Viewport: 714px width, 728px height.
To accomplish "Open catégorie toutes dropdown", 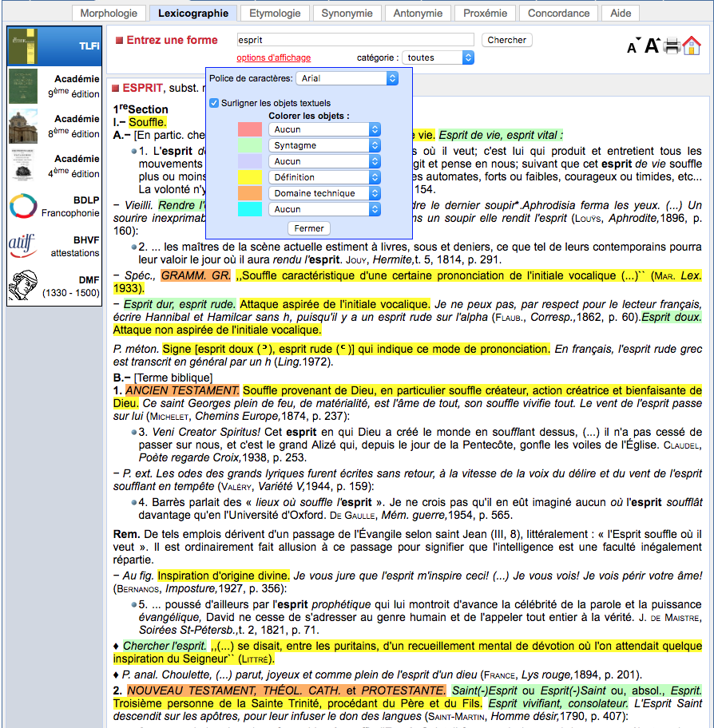I will point(438,57).
